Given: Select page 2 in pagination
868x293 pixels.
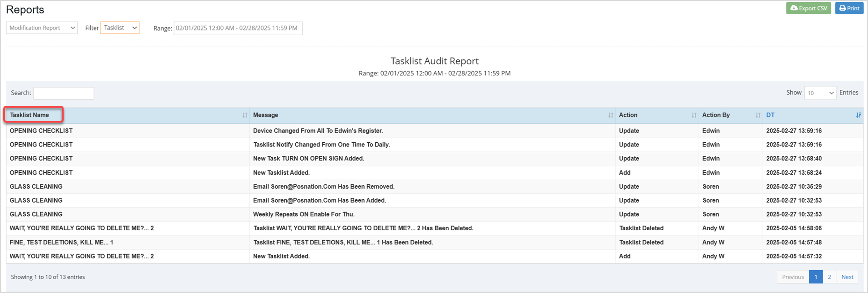Looking at the screenshot, I should tap(829, 277).
